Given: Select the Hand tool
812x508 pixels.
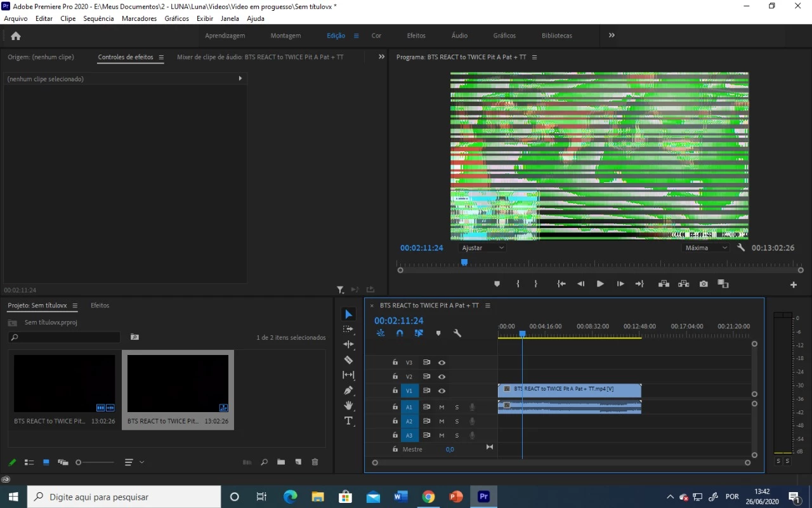Looking at the screenshot, I should click(348, 406).
